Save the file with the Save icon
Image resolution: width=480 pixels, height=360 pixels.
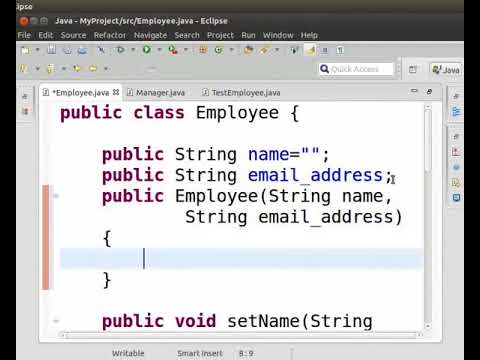pos(51,50)
